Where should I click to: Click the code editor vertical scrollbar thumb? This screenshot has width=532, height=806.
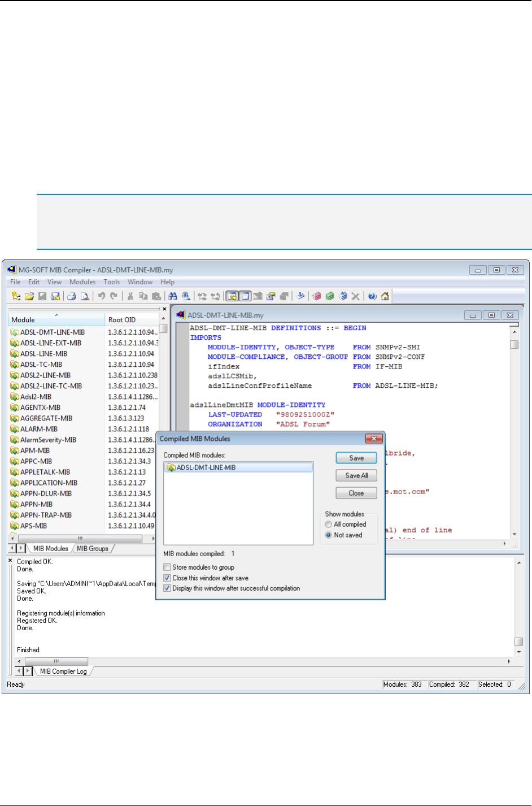pyautogui.click(x=514, y=344)
